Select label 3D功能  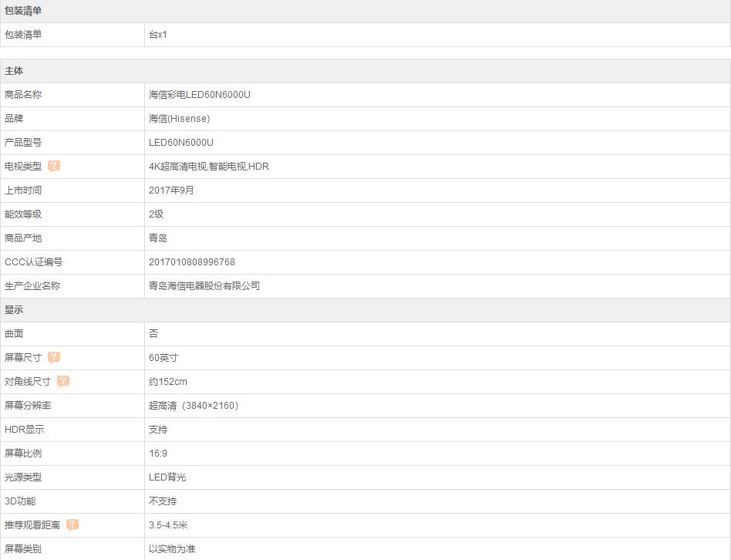[x=20, y=501]
